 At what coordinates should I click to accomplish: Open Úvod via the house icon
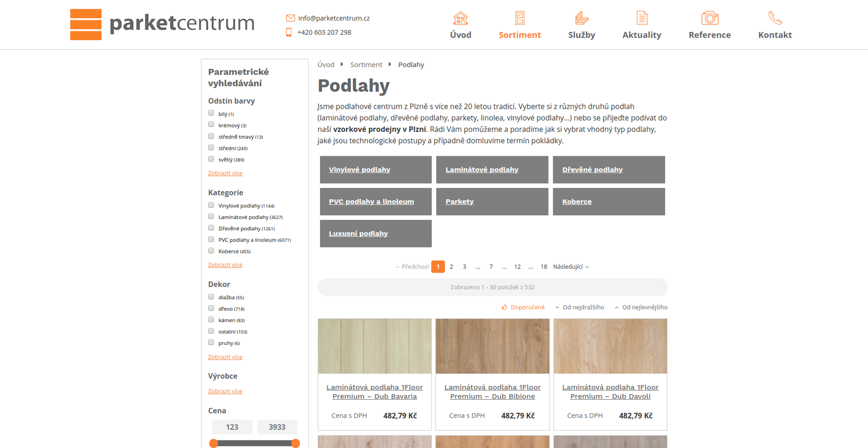460,18
